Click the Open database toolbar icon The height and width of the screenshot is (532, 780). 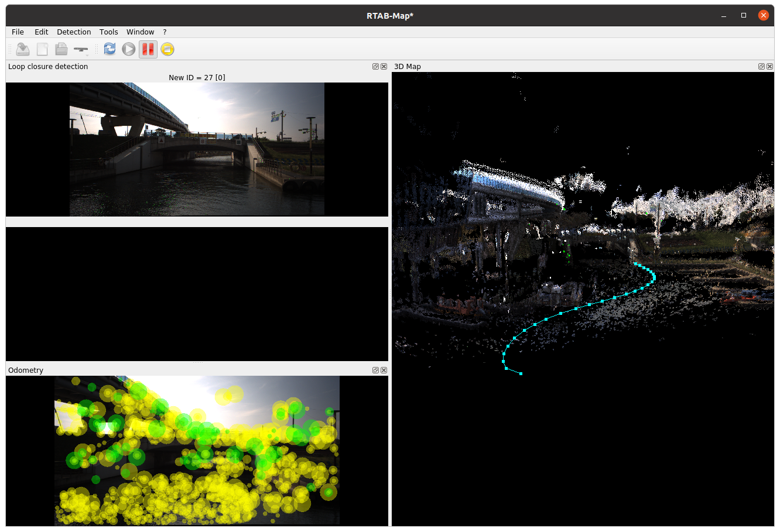(x=61, y=49)
